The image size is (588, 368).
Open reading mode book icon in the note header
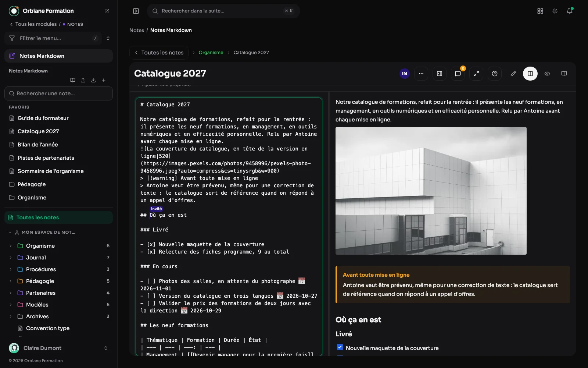(x=564, y=74)
